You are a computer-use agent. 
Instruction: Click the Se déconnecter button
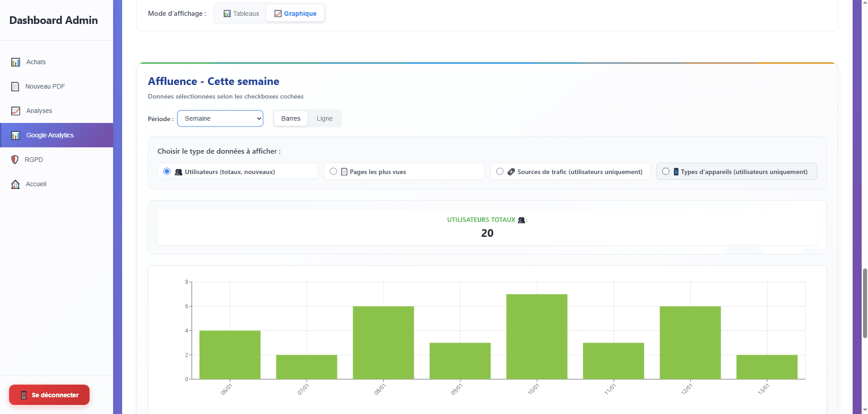[49, 395]
